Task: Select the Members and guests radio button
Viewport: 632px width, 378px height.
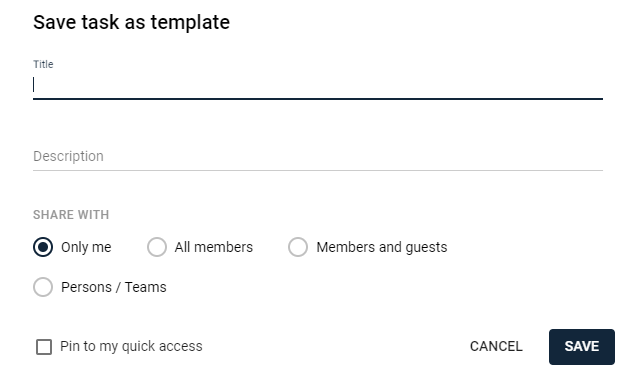Action: [298, 247]
